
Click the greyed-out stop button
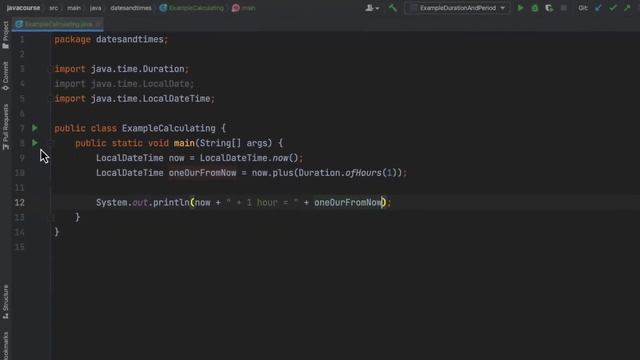point(564,8)
